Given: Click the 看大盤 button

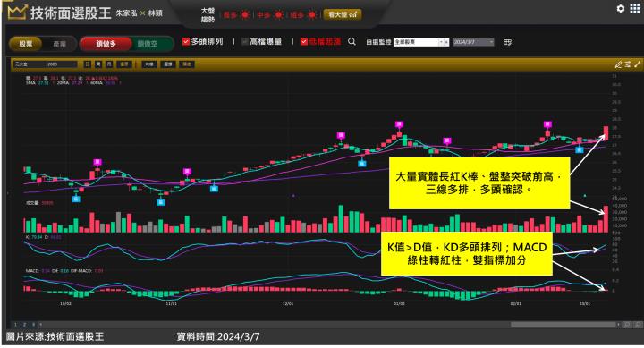Looking at the screenshot, I should pyautogui.click(x=343, y=15).
